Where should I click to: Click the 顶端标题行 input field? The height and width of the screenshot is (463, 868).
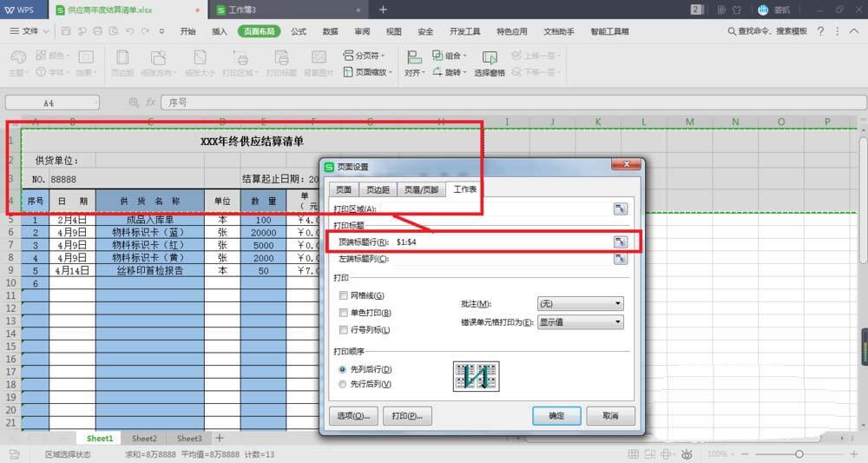tap(502, 241)
